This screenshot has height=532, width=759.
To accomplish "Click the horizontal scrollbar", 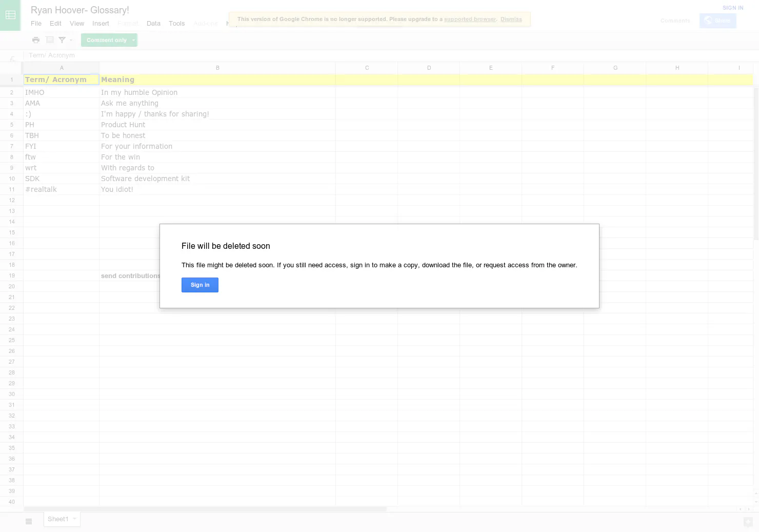I will tap(205, 509).
